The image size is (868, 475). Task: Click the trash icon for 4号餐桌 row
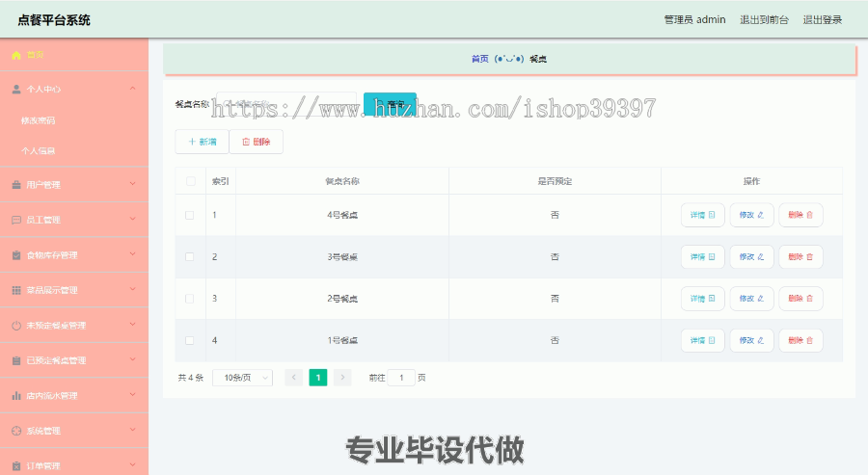(809, 215)
